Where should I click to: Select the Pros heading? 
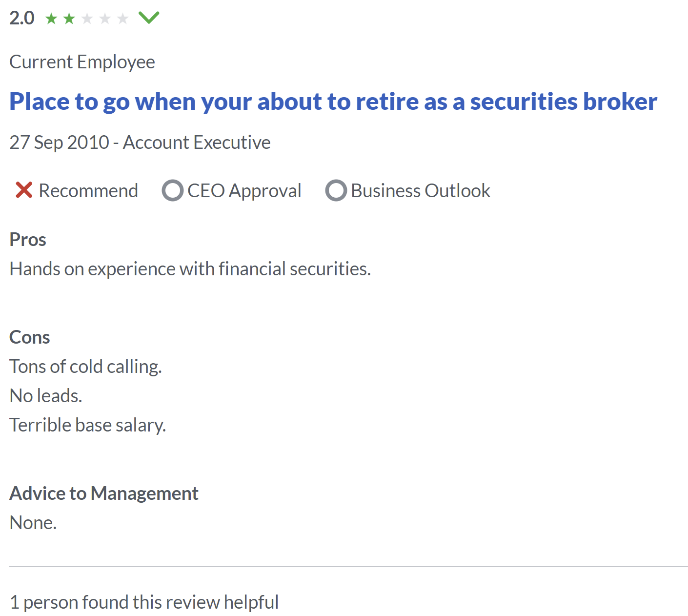[x=28, y=240]
